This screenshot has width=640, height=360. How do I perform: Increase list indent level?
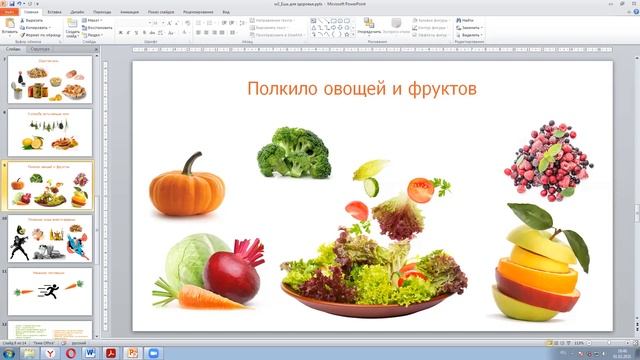(x=232, y=23)
